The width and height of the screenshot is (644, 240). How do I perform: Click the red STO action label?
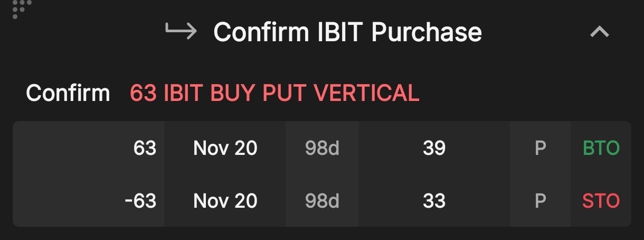601,201
